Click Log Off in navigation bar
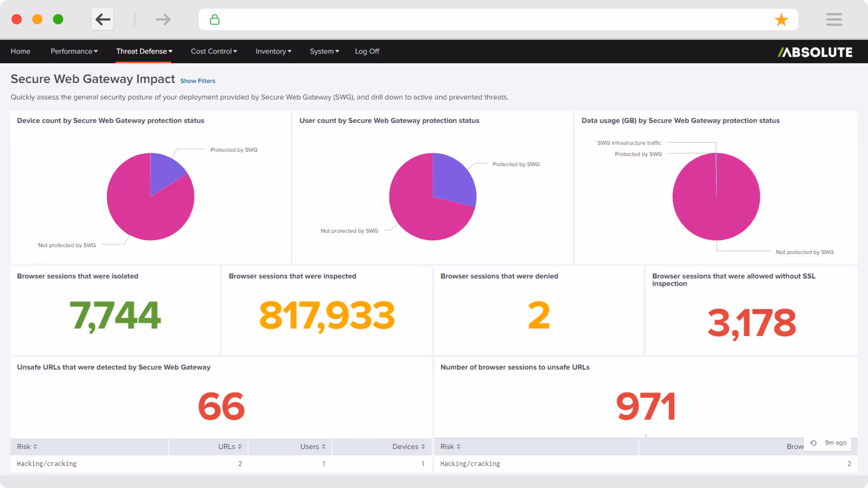 tap(367, 52)
